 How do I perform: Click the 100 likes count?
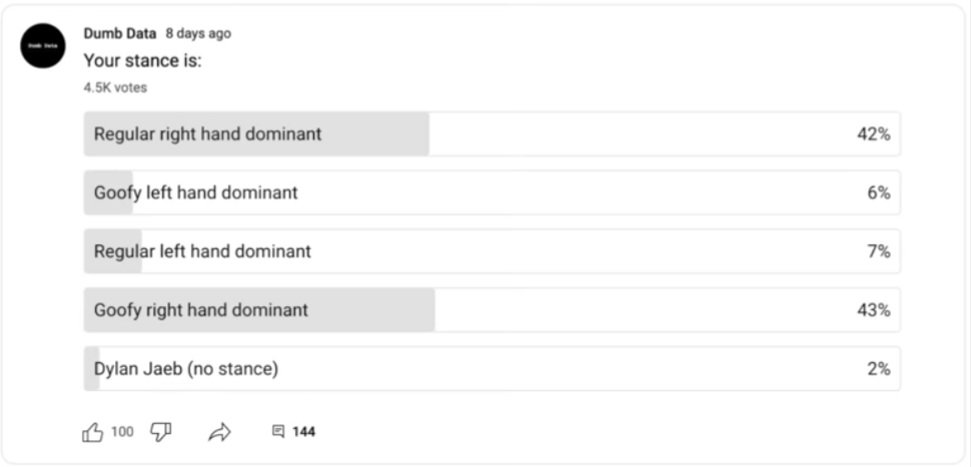122,432
